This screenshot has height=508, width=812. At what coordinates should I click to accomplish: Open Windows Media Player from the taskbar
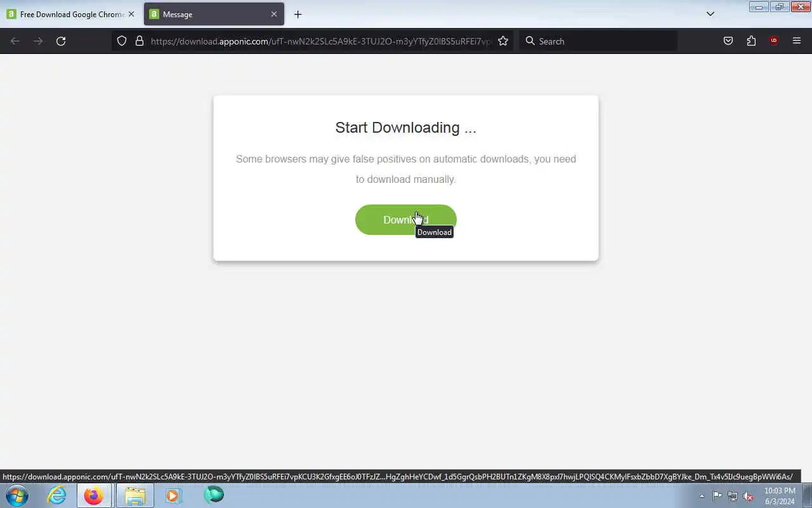(x=173, y=495)
